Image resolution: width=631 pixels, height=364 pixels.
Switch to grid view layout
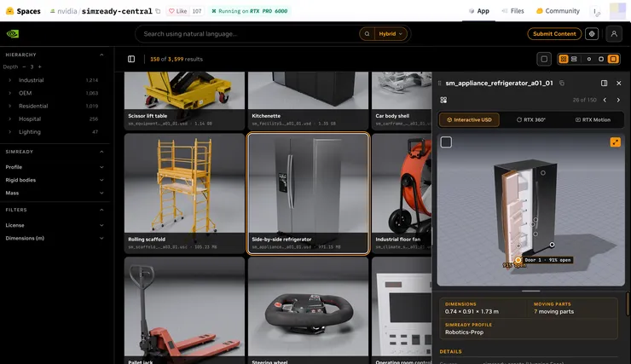pyautogui.click(x=564, y=59)
